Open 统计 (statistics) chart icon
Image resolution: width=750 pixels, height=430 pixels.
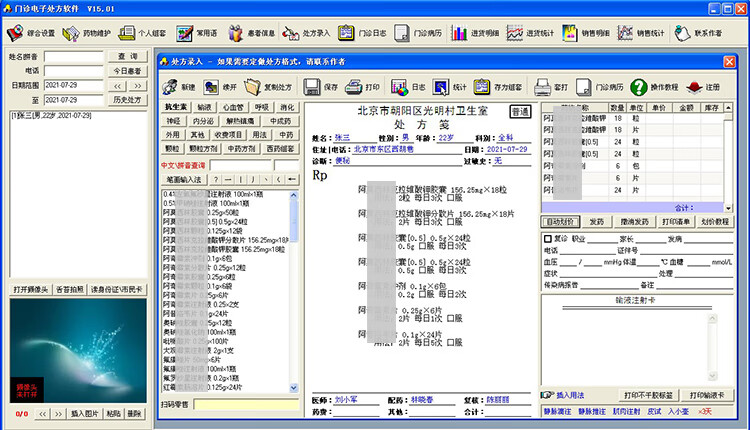tap(446, 87)
